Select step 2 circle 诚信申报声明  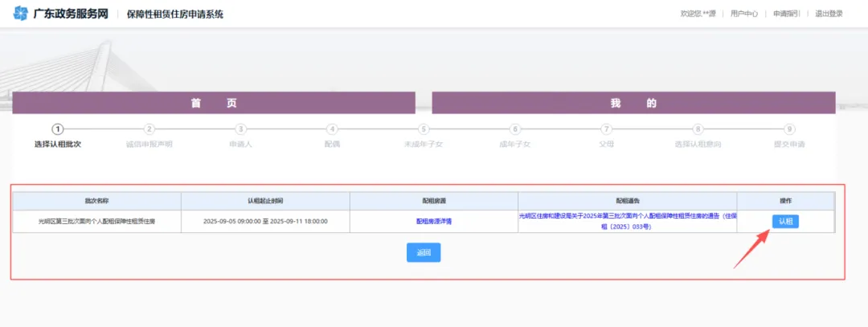coord(149,129)
